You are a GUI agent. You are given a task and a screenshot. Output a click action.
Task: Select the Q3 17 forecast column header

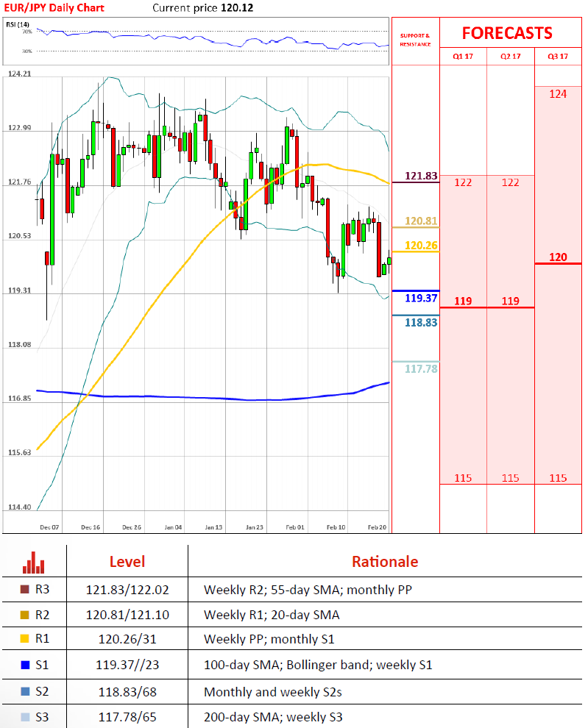coord(558,56)
